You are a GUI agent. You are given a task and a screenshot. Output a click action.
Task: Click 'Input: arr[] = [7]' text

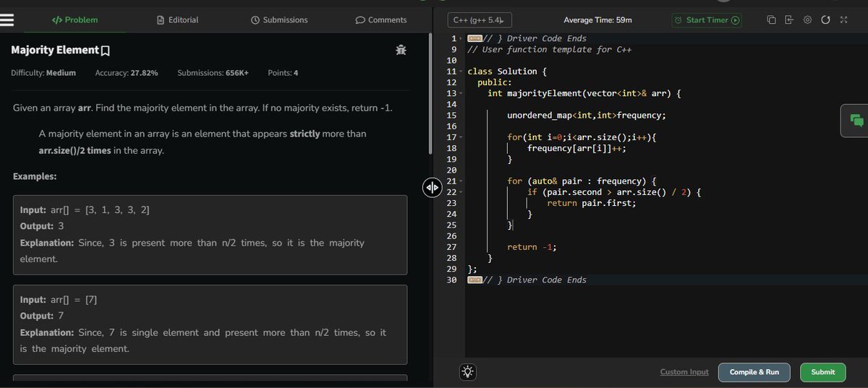(x=59, y=299)
